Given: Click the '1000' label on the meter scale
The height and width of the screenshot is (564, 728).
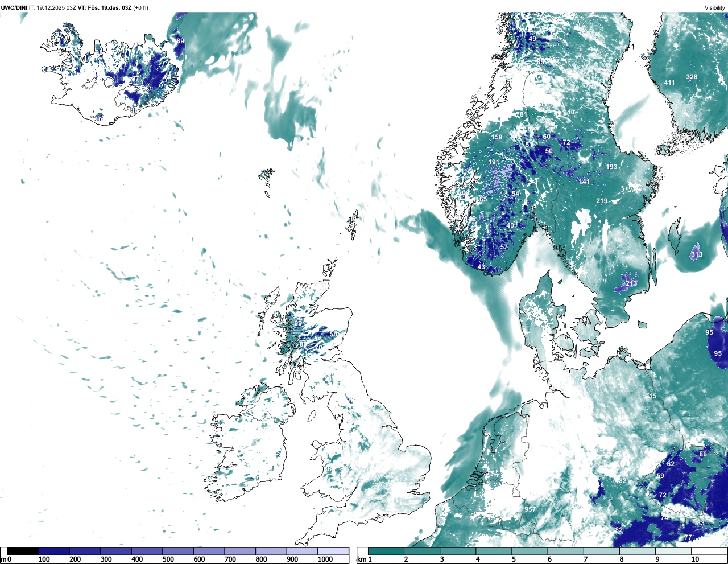Looking at the screenshot, I should 325,559.
